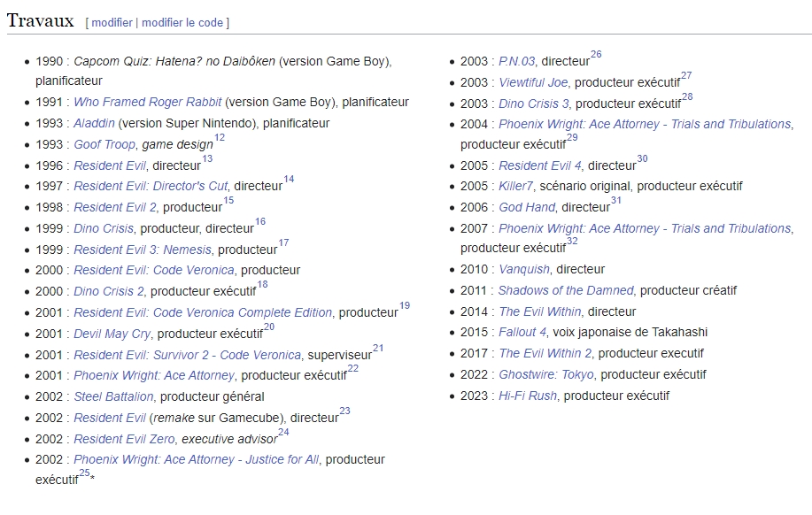Image resolution: width=812 pixels, height=515 pixels.
Task: Open Shadows of the Damned link
Action: coord(566,290)
